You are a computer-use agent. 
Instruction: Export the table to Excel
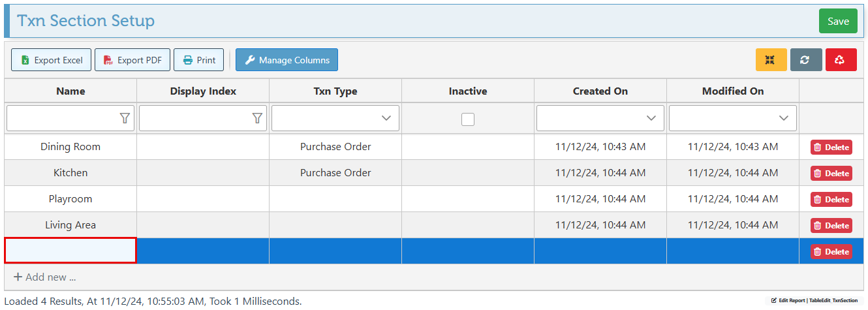(x=52, y=60)
